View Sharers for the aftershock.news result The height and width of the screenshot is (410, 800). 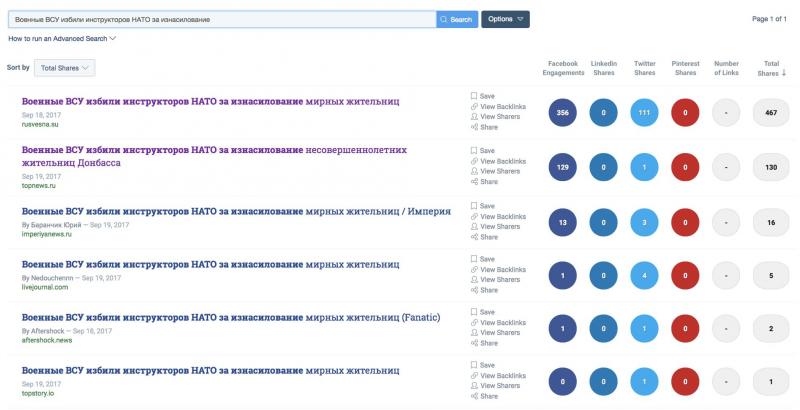point(499,334)
